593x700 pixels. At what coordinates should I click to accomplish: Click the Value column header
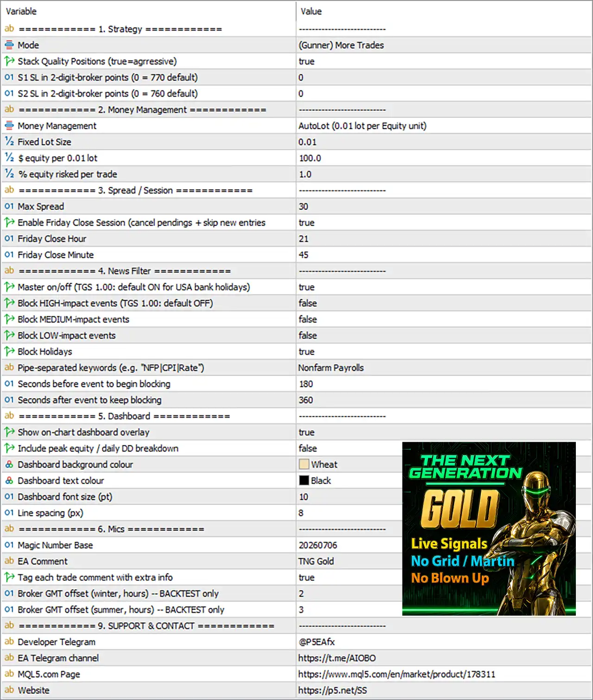[x=311, y=11]
